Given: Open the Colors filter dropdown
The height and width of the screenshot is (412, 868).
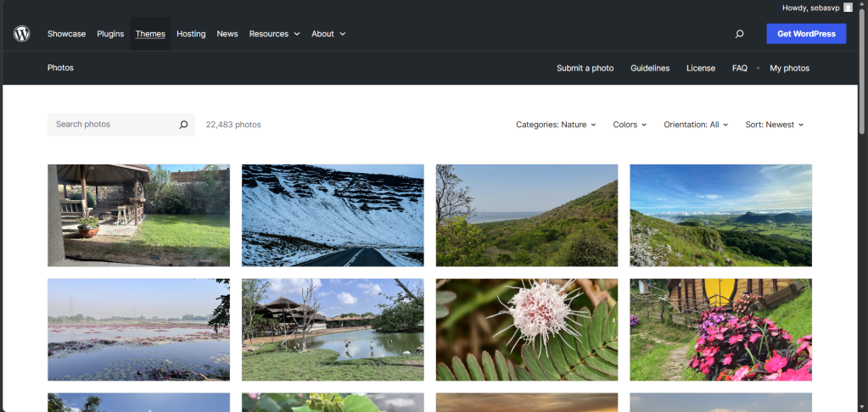Looking at the screenshot, I should (x=630, y=125).
